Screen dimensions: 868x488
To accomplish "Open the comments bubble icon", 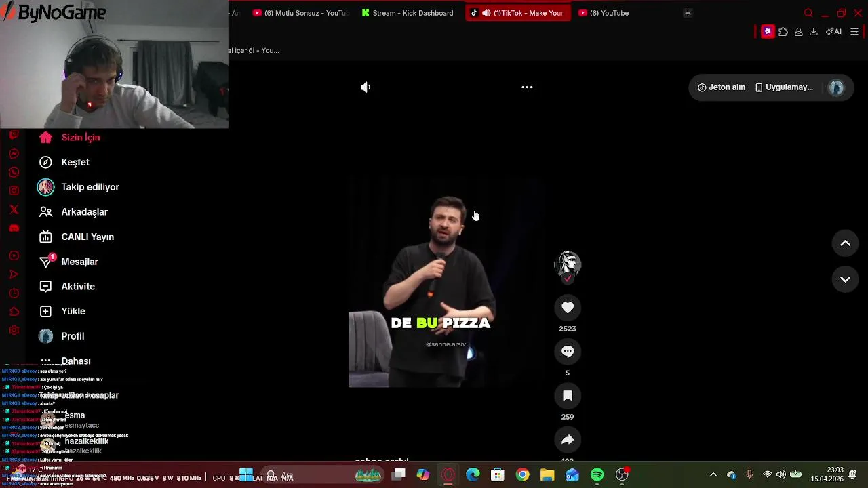I will [568, 351].
